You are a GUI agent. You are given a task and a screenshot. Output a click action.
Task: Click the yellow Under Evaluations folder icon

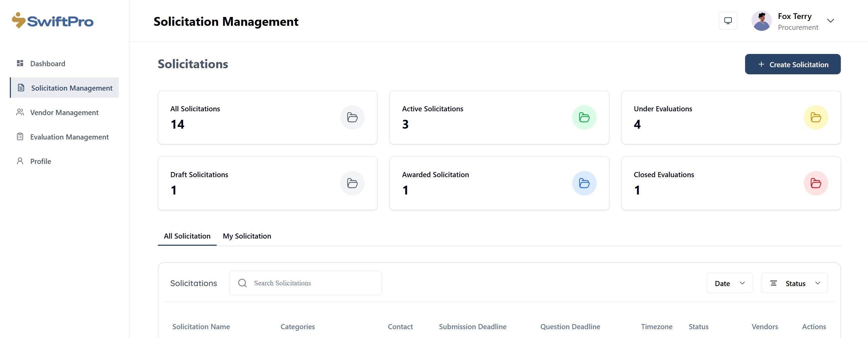[815, 117]
